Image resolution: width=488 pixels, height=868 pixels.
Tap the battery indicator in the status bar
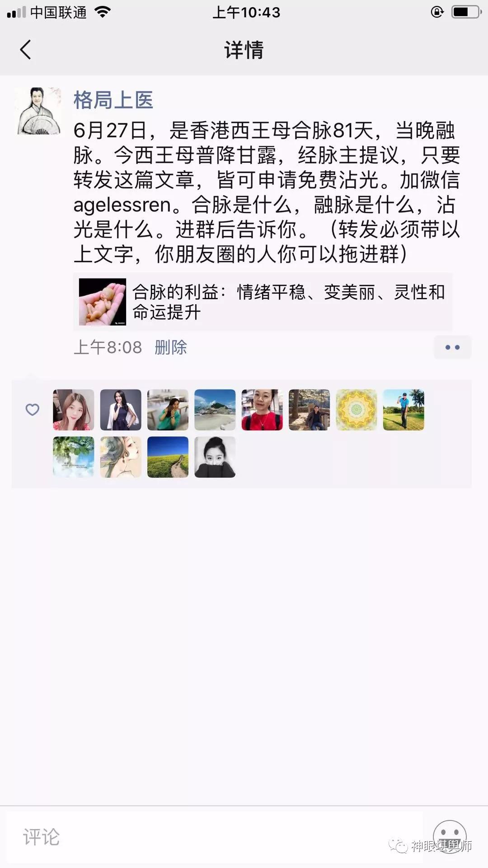466,12
